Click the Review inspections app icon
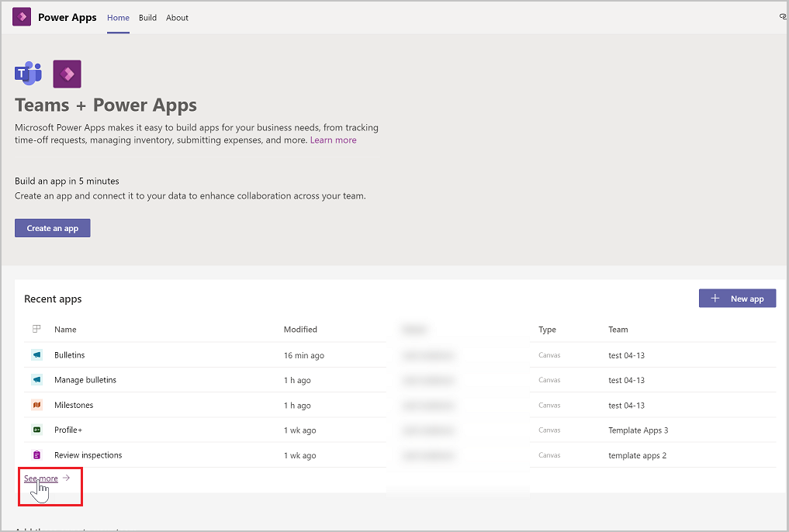Image resolution: width=789 pixels, height=532 pixels. pyautogui.click(x=36, y=455)
